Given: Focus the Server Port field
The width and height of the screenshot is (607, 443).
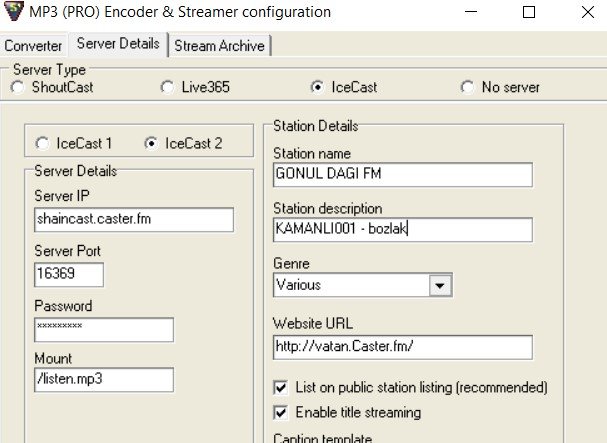Looking at the screenshot, I should pos(68,274).
